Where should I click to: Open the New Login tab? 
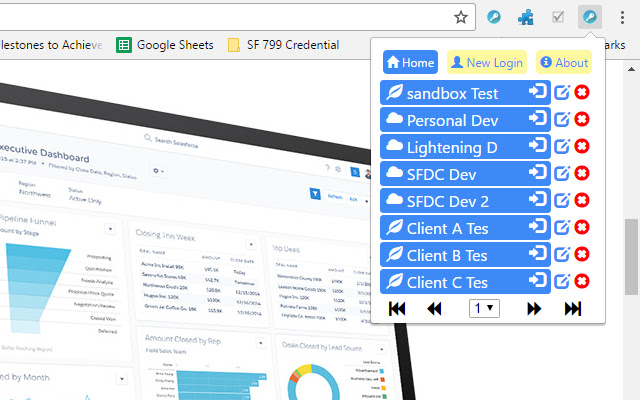coord(487,62)
